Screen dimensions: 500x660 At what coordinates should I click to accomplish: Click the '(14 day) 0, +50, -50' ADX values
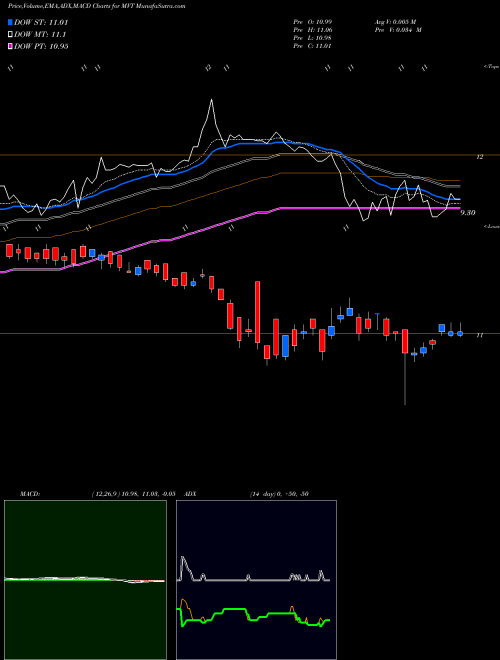coord(279,494)
